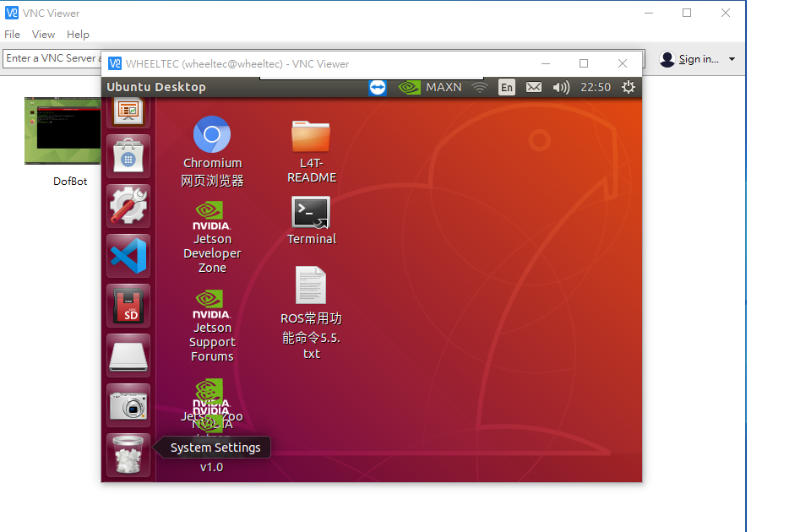Image resolution: width=811 pixels, height=532 pixels.
Task: Open the mail messaging indicator
Action: click(x=534, y=87)
